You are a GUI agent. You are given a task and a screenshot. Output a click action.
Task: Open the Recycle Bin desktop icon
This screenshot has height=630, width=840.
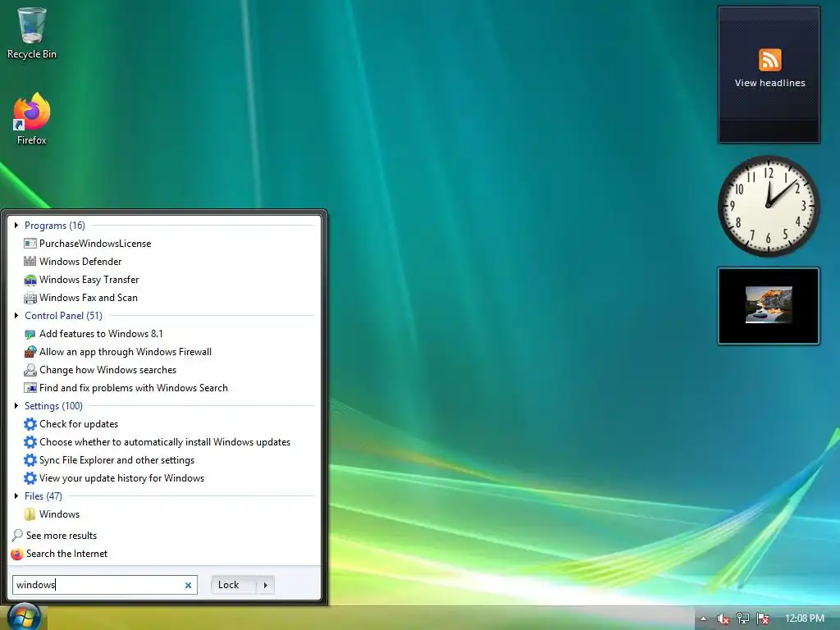tap(32, 33)
